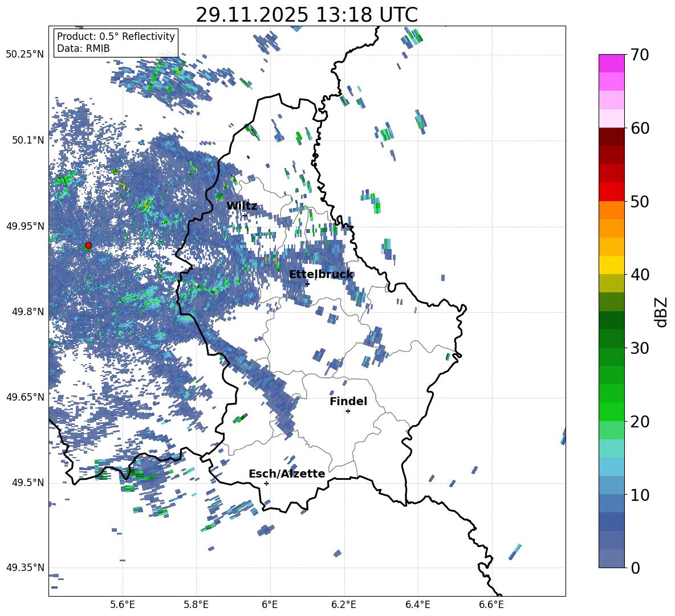Click the bright red colorbar swatch above 50
Screen dimensions: 675x616
click(x=611, y=192)
